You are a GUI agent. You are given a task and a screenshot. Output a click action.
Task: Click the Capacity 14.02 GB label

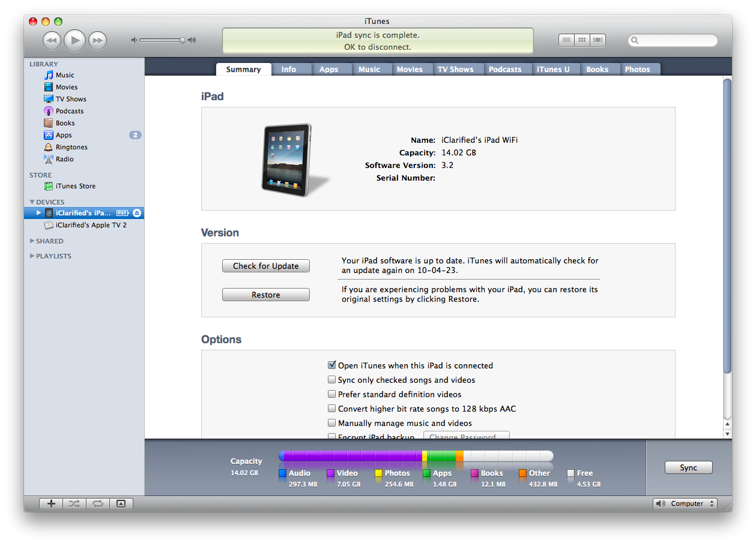pyautogui.click(x=246, y=467)
